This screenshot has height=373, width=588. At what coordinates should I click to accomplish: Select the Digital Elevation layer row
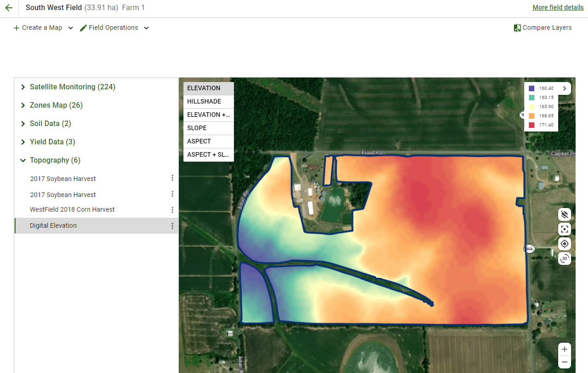(96, 226)
